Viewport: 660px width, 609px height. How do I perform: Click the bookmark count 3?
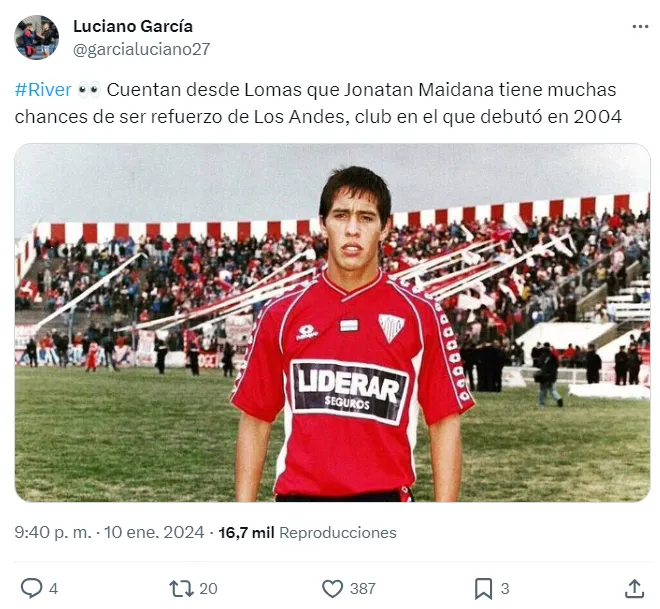click(x=505, y=588)
